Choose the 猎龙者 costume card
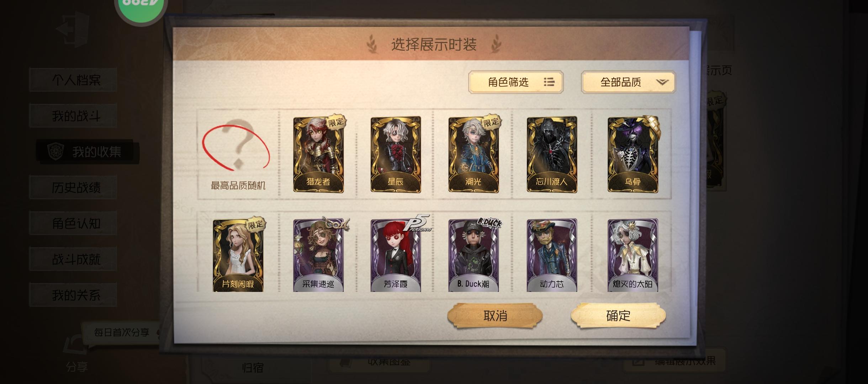Viewport: 868px width, 384px height. (x=318, y=154)
